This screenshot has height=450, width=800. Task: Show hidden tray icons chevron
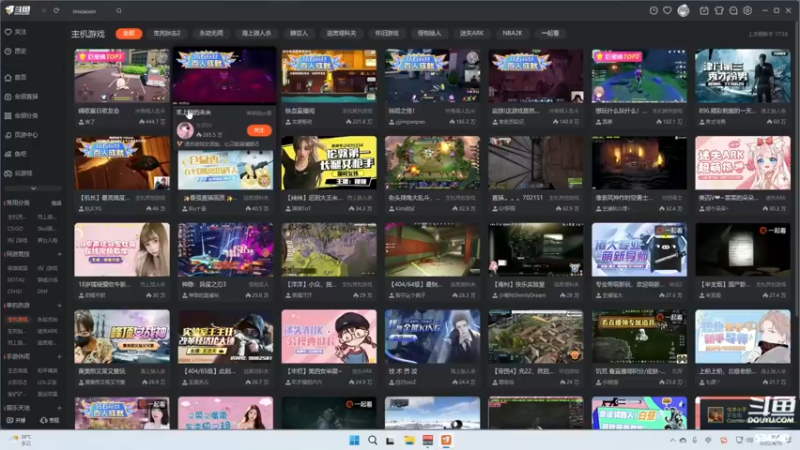[x=672, y=440]
